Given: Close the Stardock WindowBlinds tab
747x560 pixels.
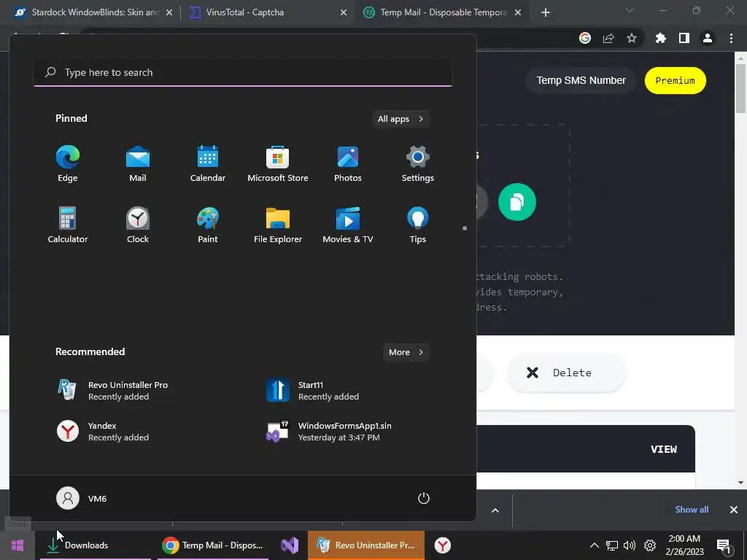Looking at the screenshot, I should point(169,13).
